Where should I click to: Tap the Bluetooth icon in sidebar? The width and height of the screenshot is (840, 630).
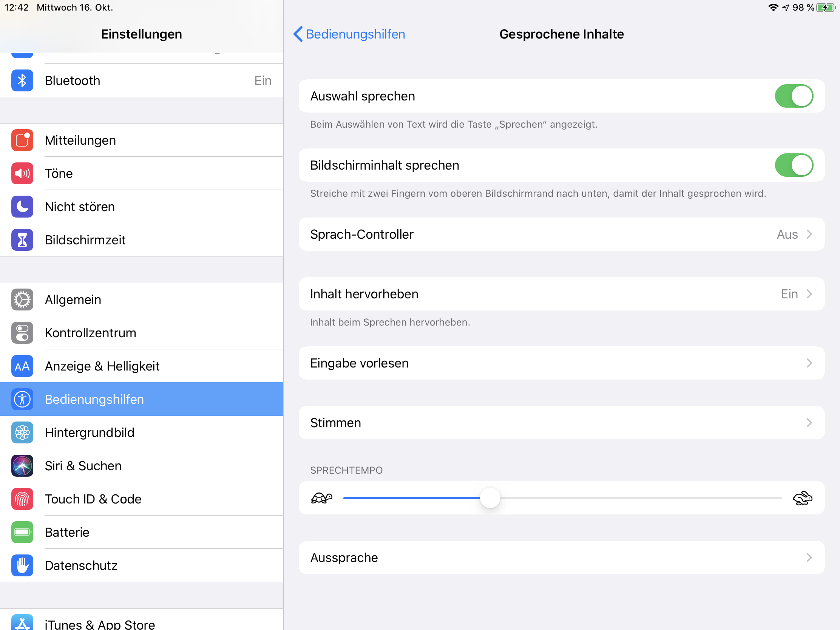[22, 80]
